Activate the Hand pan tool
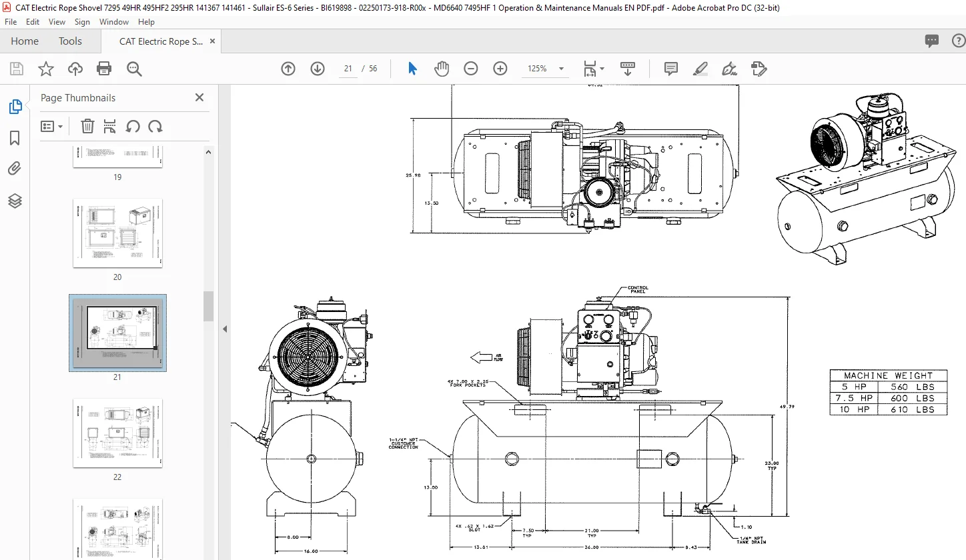This screenshot has height=560, width=966. point(442,69)
